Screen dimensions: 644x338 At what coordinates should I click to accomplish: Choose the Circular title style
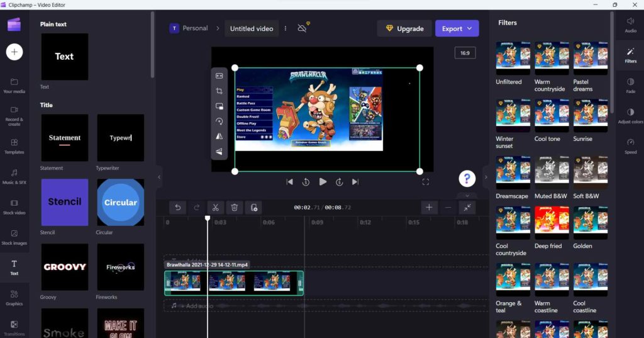120,202
